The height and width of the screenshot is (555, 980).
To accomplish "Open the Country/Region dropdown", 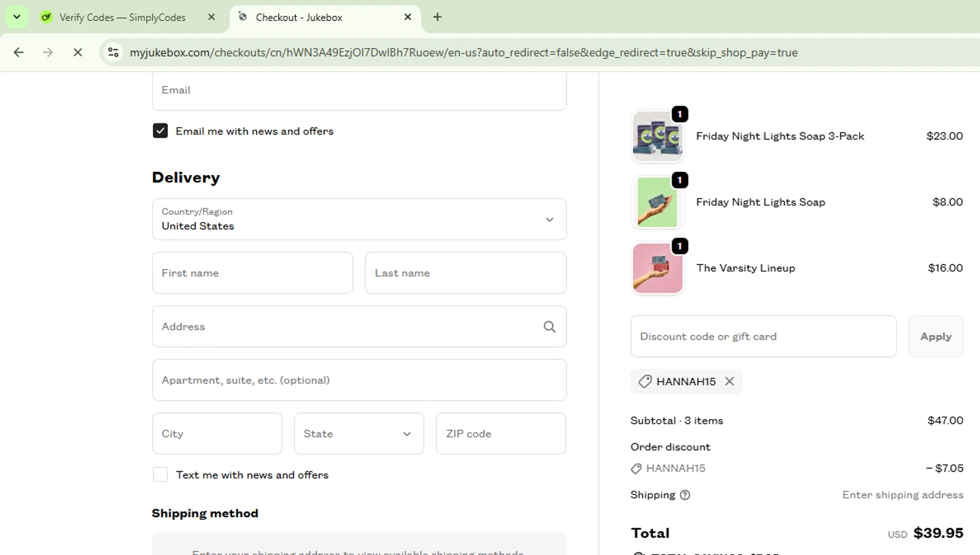I will click(359, 219).
